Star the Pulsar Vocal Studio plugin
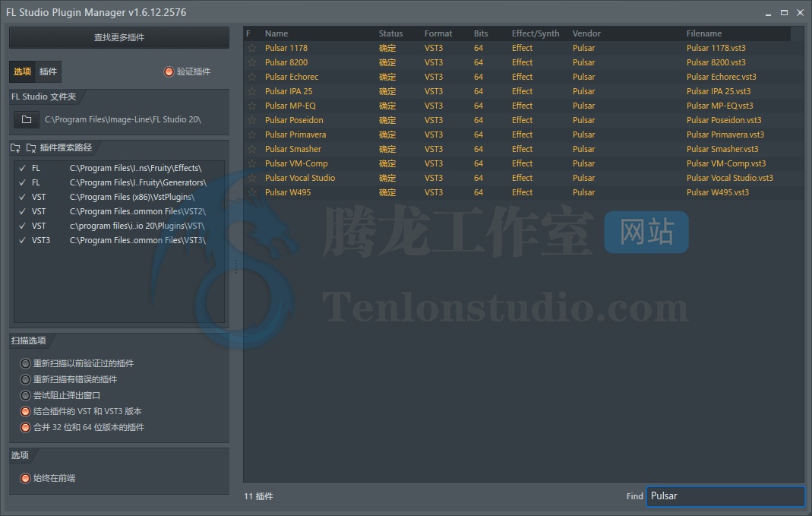This screenshot has height=516, width=812. [x=251, y=178]
